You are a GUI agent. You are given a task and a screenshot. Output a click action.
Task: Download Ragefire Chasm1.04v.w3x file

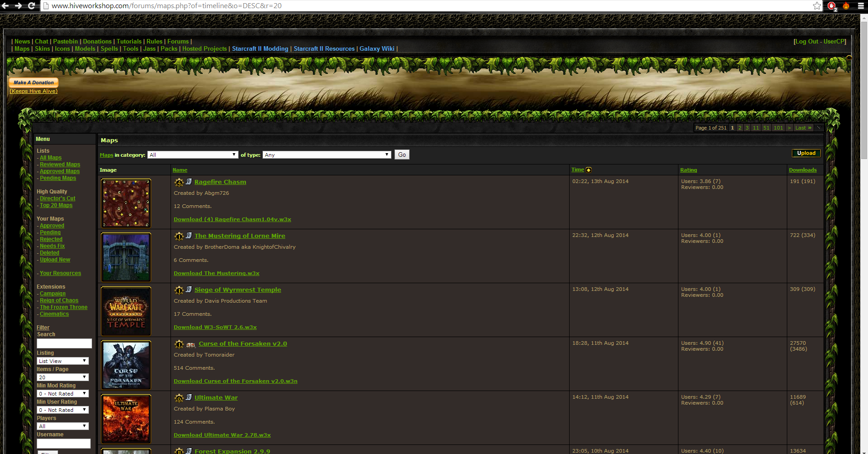[232, 219]
